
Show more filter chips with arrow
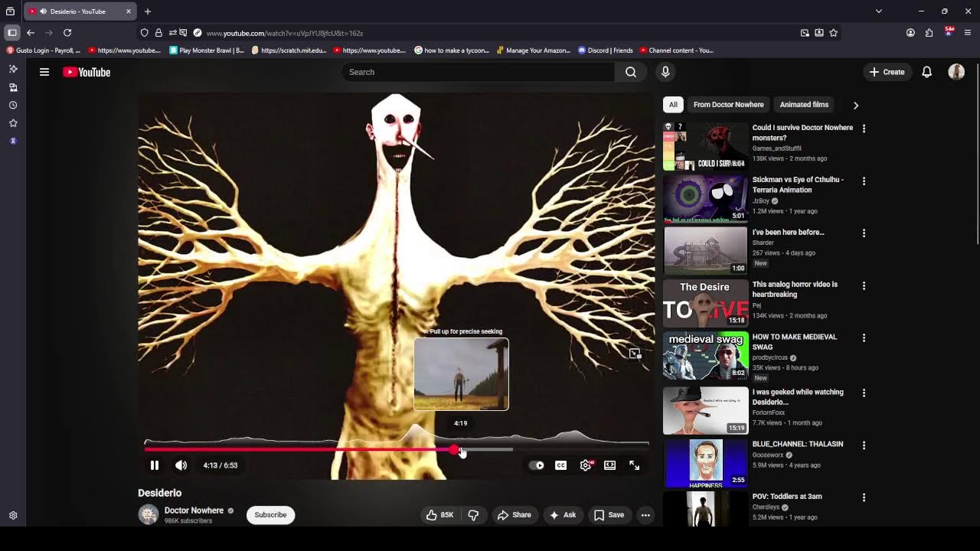[x=856, y=105]
